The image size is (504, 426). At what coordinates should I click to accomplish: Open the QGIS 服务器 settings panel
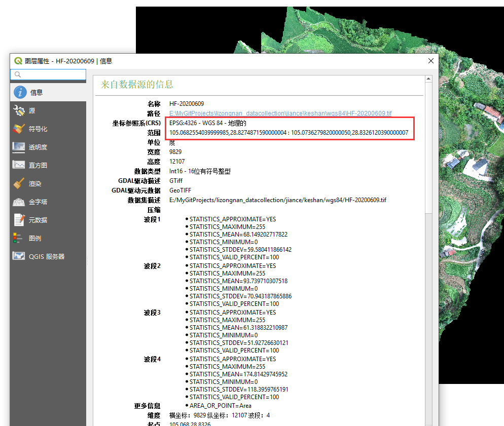(19, 256)
